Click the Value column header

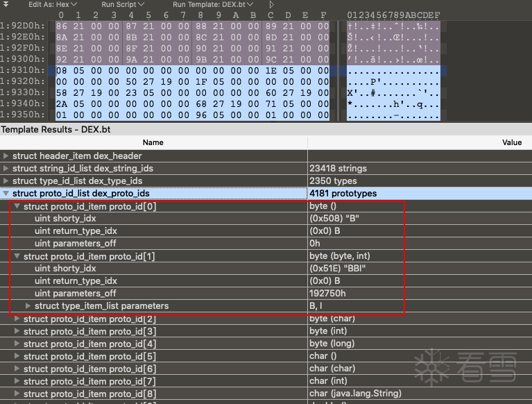[x=512, y=142]
